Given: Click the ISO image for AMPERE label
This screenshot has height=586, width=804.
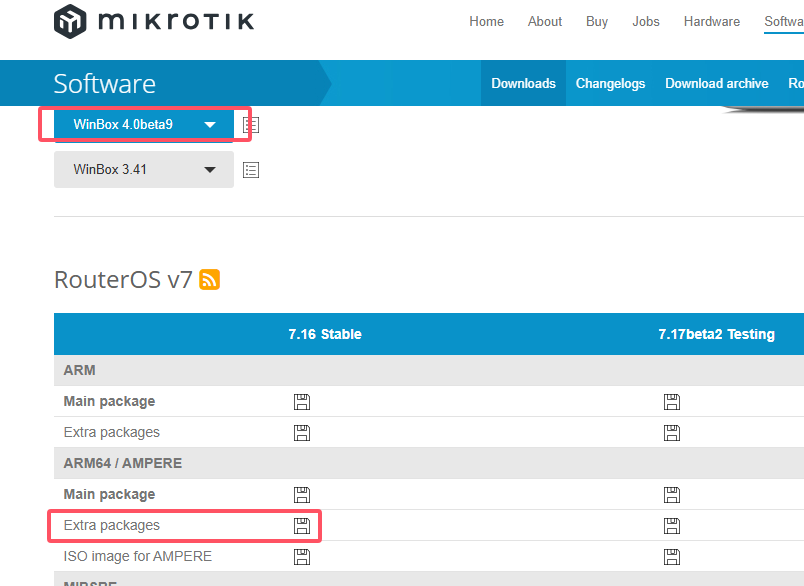Looking at the screenshot, I should pos(137,556).
